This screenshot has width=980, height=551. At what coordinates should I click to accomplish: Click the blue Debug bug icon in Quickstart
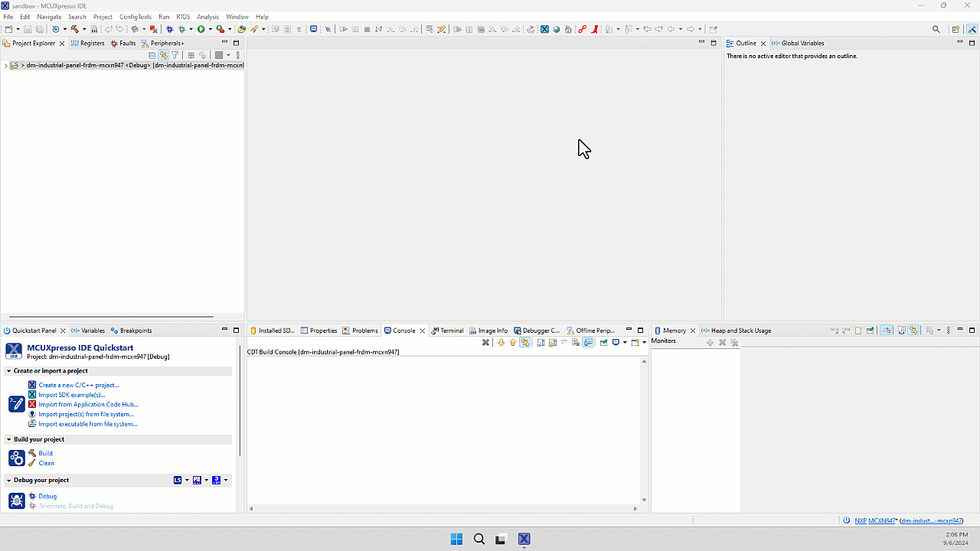point(32,496)
